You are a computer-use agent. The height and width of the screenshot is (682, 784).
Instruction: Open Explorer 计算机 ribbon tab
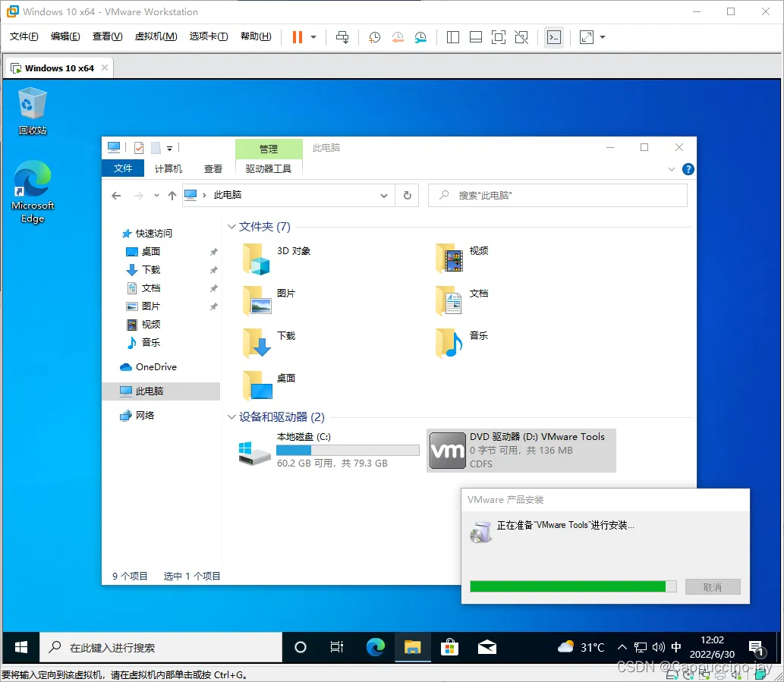click(x=168, y=169)
